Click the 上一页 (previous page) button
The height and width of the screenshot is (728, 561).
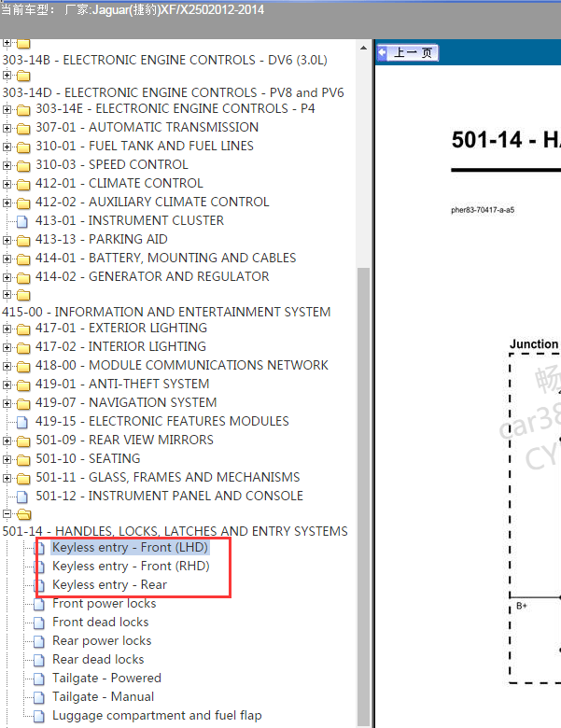(407, 53)
